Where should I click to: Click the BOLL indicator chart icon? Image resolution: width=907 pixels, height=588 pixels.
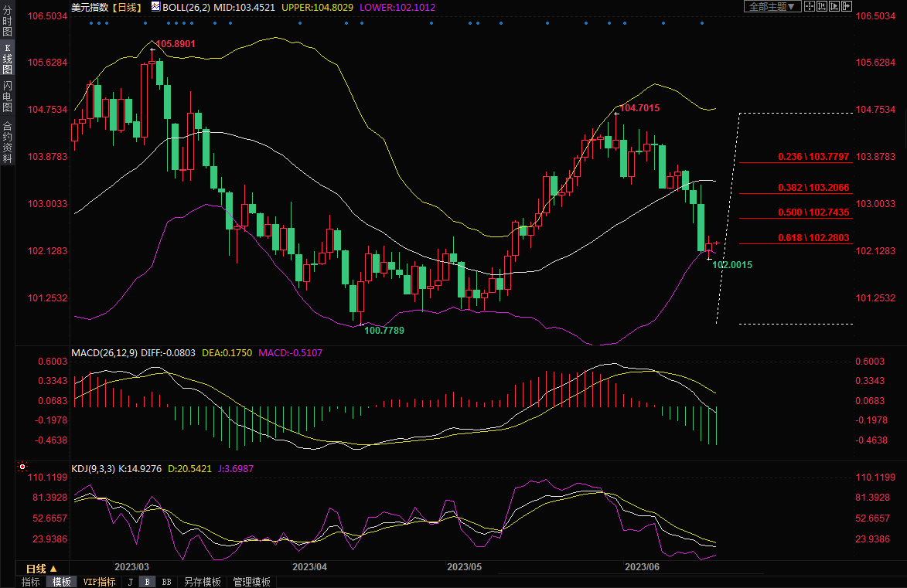click(155, 7)
